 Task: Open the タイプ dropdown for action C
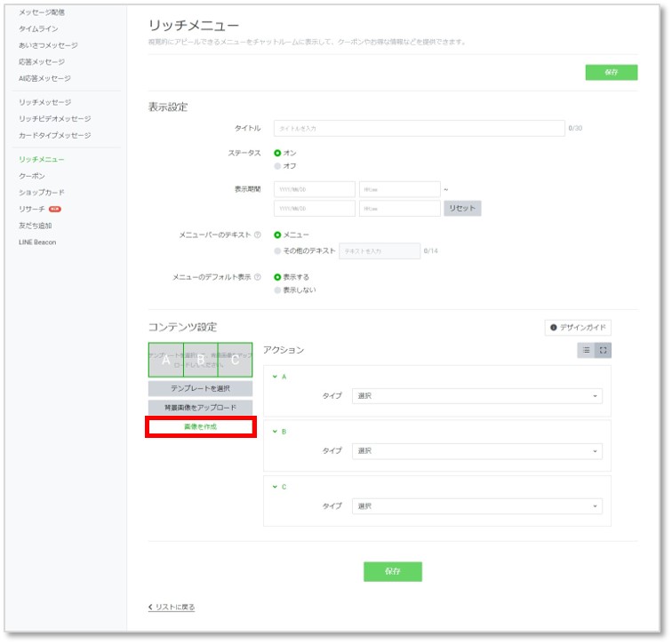click(x=476, y=506)
